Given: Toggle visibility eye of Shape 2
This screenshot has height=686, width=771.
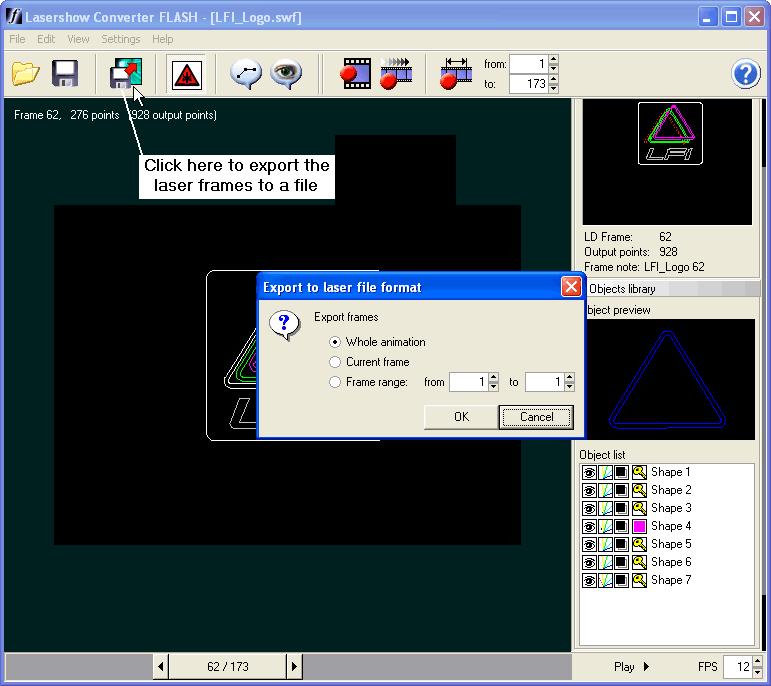Looking at the screenshot, I should pyautogui.click(x=589, y=490).
